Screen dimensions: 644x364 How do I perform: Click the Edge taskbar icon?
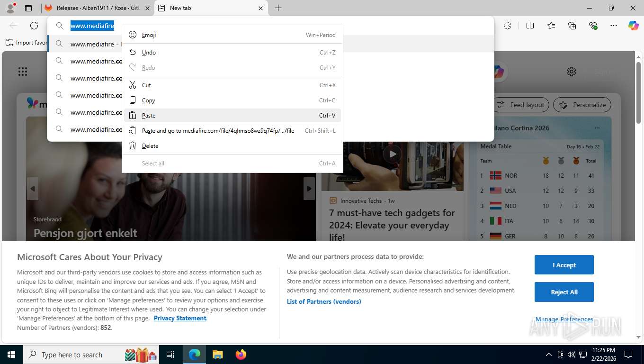click(x=195, y=355)
